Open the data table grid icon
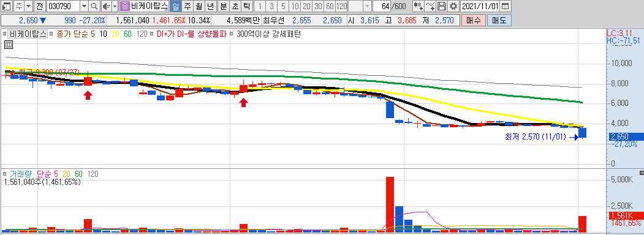644x235 pixels. pyautogui.click(x=8, y=45)
